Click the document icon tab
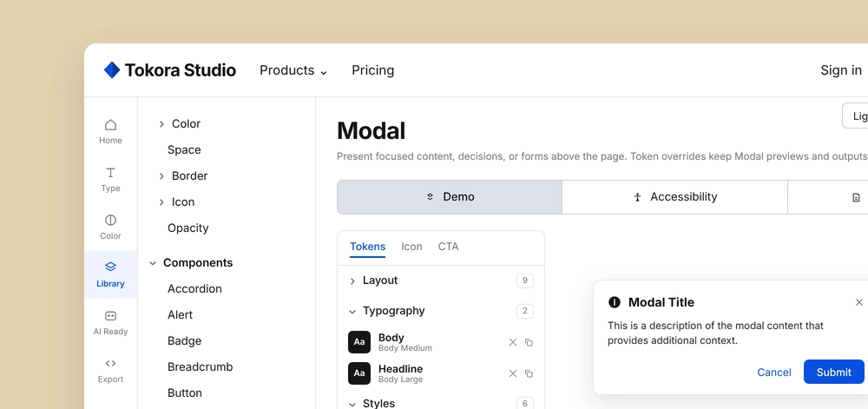 point(856,197)
